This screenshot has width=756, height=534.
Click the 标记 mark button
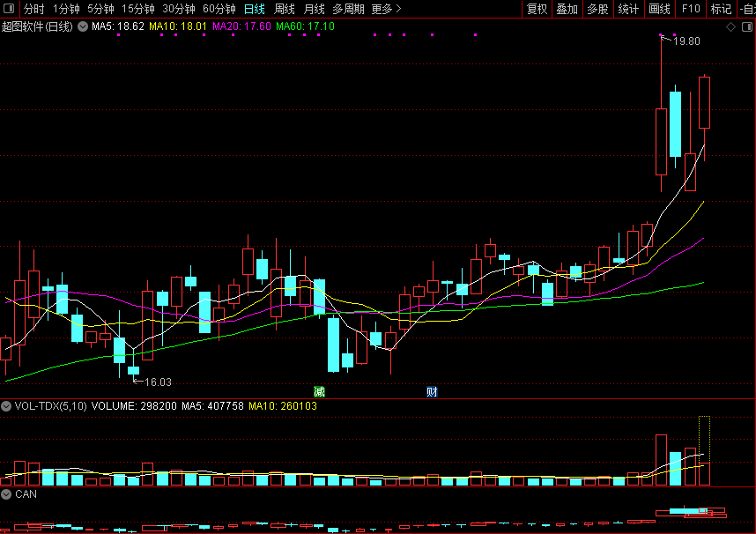pyautogui.click(x=722, y=9)
